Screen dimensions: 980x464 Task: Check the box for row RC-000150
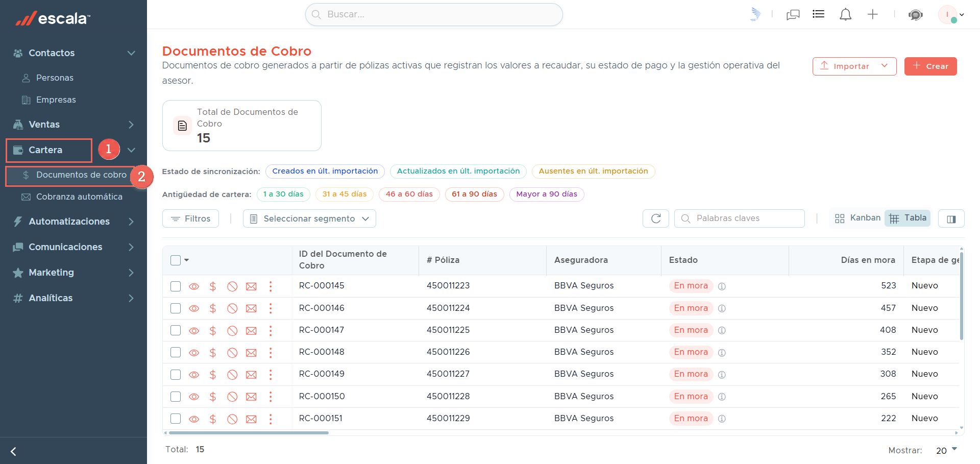pyautogui.click(x=176, y=397)
